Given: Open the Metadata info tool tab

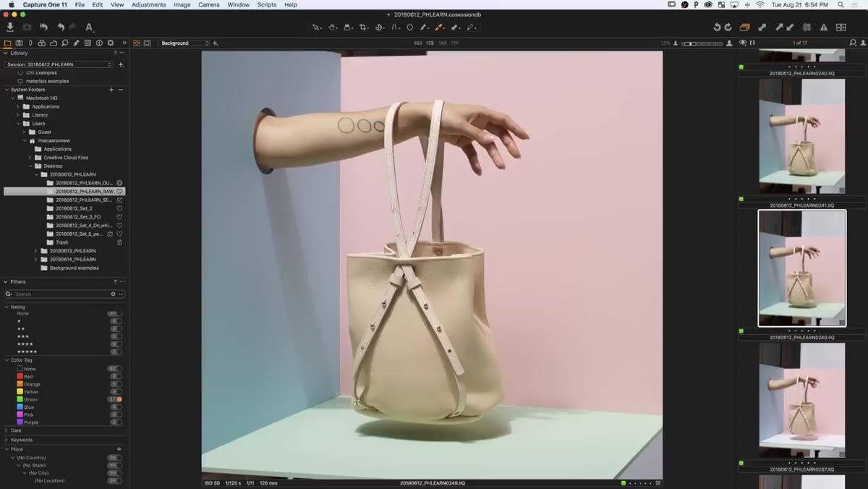Looking at the screenshot, I should pos(99,43).
